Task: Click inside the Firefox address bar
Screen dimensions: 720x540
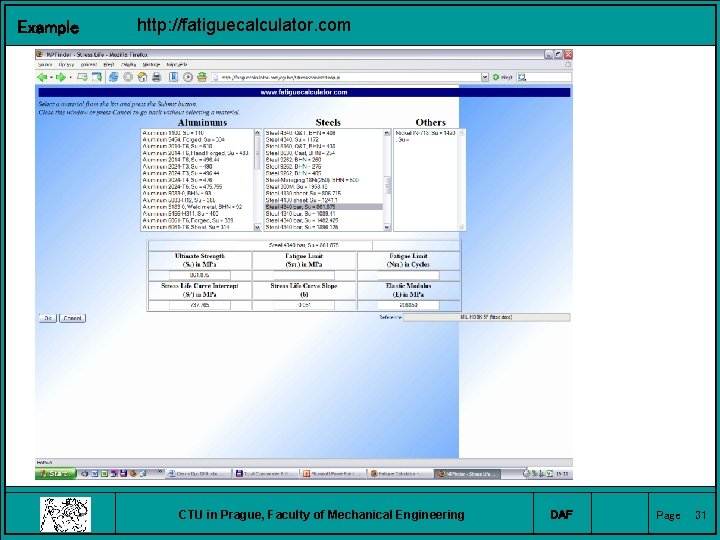Action: [347, 77]
